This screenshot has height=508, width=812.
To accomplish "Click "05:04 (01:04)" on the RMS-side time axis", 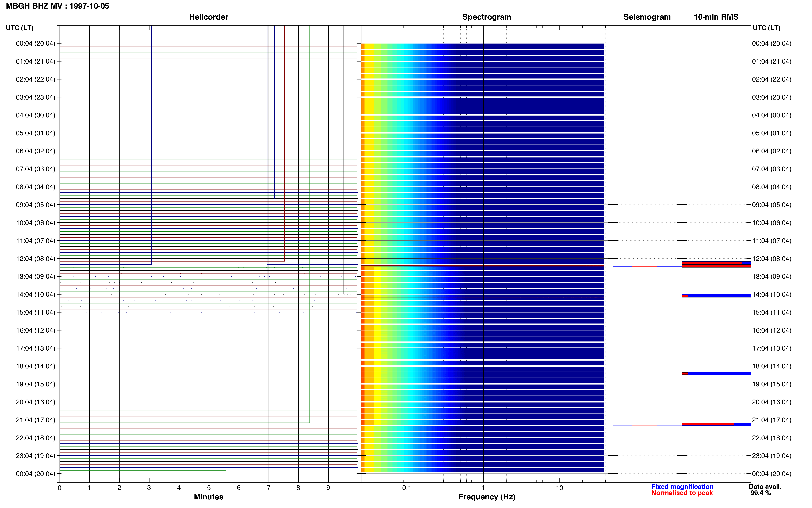I will (x=772, y=133).
